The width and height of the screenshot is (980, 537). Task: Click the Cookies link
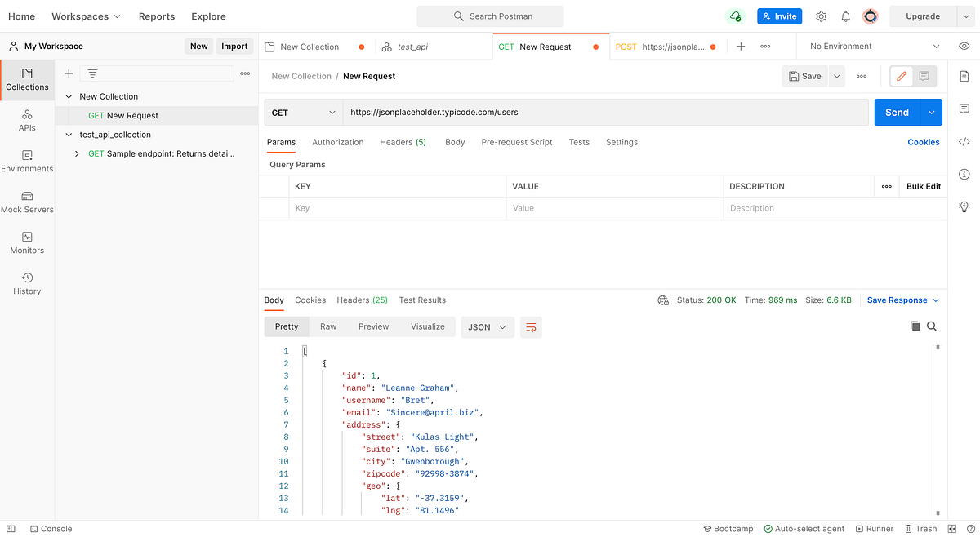pyautogui.click(x=924, y=142)
